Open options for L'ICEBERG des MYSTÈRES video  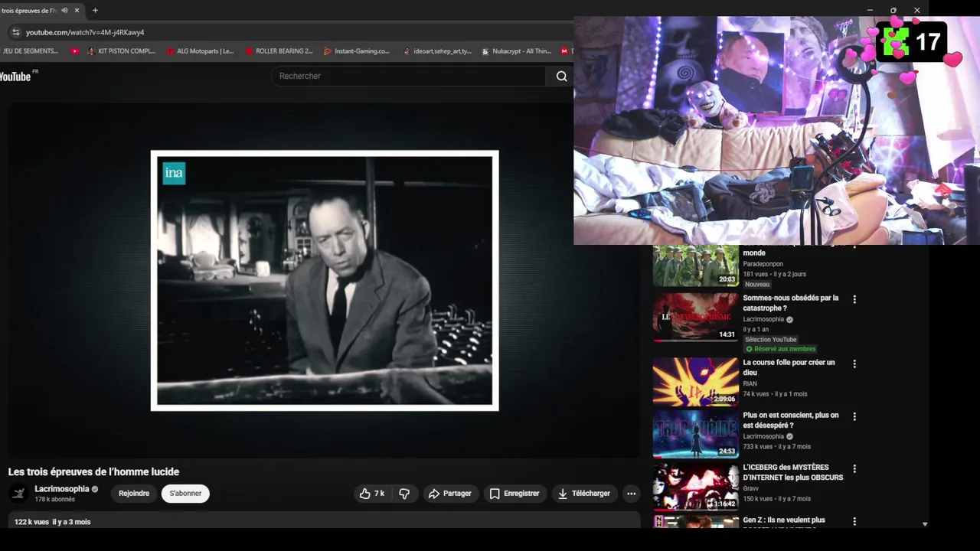pyautogui.click(x=854, y=468)
